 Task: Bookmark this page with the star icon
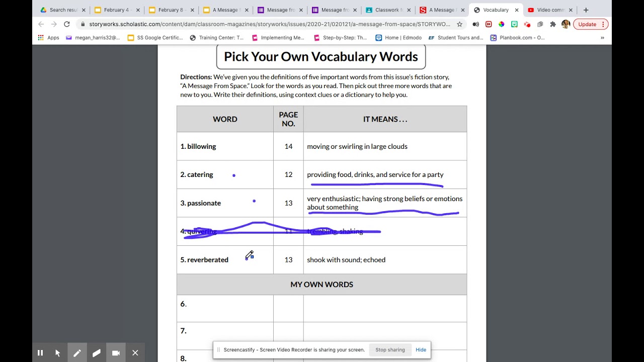click(459, 24)
